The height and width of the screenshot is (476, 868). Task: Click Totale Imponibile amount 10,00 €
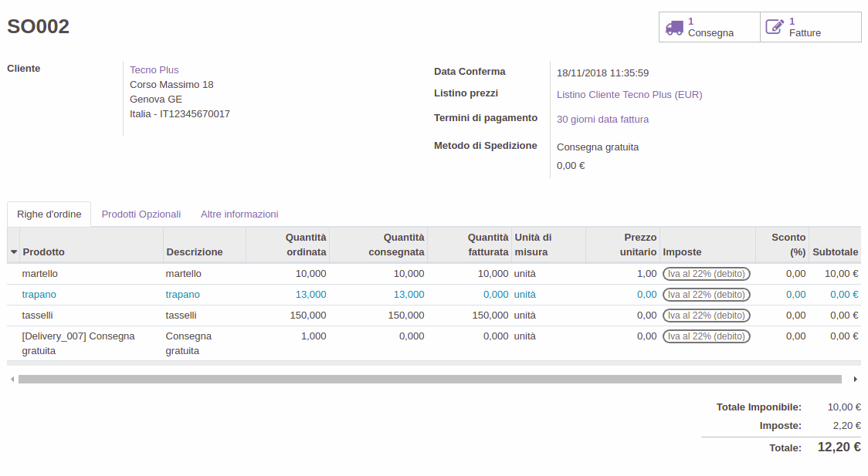click(844, 407)
